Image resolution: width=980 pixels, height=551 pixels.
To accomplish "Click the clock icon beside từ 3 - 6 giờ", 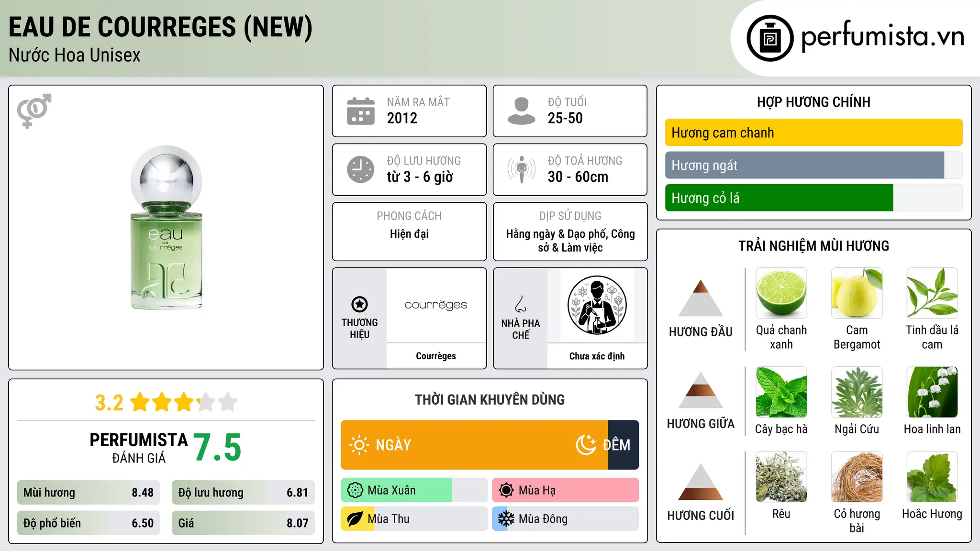I will [361, 169].
